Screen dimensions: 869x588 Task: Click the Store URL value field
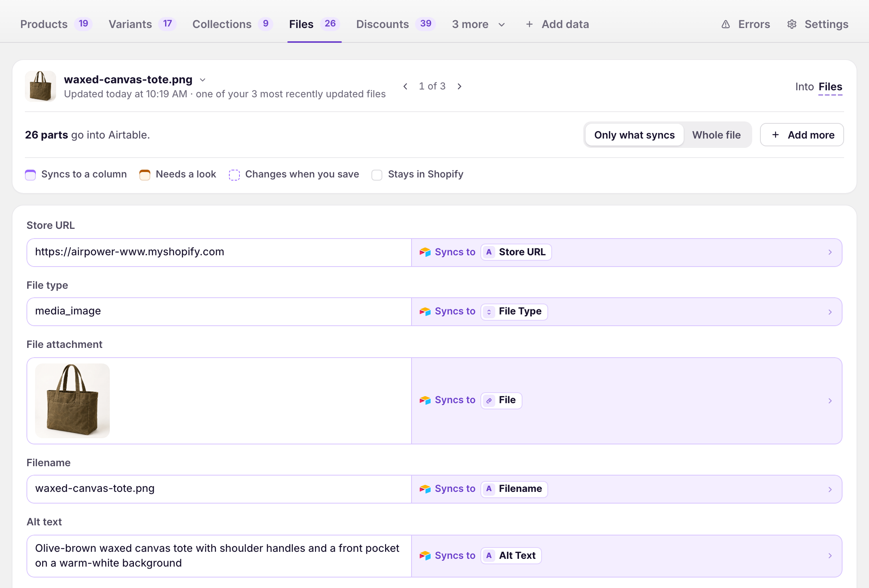point(219,252)
